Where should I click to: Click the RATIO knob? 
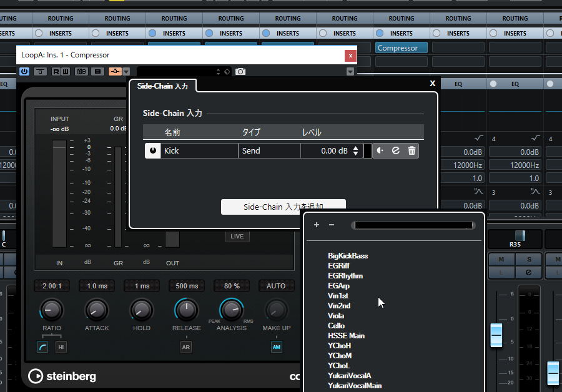pyautogui.click(x=52, y=310)
